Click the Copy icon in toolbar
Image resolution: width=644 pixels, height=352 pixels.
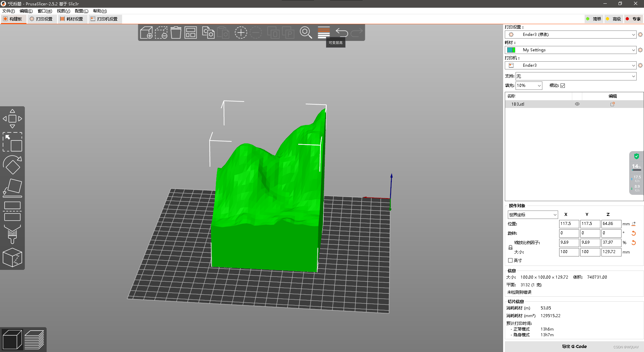(208, 33)
